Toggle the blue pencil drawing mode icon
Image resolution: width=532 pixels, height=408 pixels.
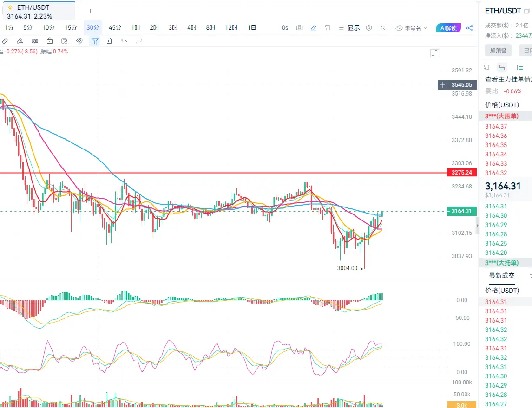click(x=314, y=28)
